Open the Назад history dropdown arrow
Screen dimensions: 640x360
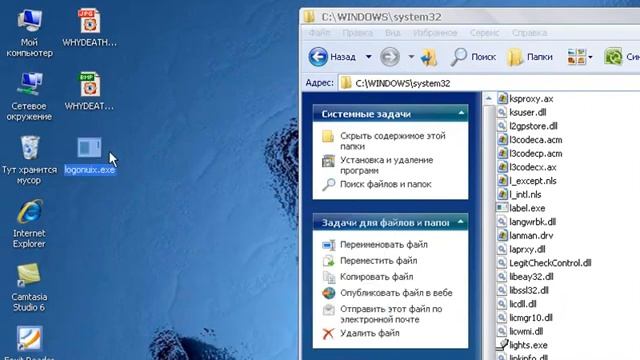(368, 57)
